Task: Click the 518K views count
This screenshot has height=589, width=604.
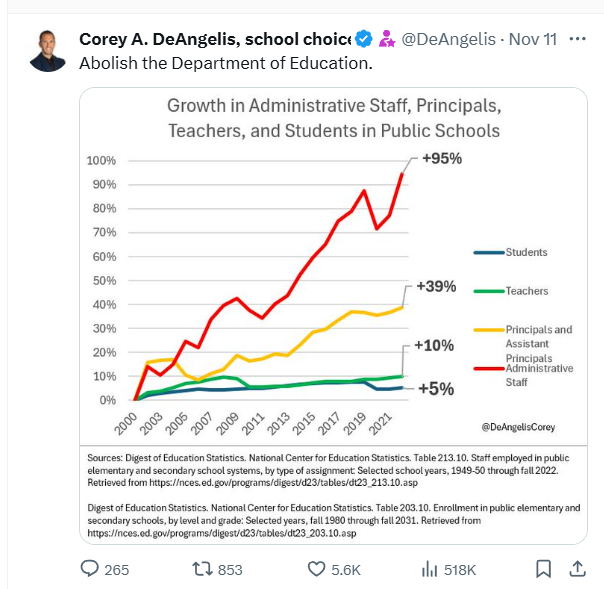Action: (460, 569)
